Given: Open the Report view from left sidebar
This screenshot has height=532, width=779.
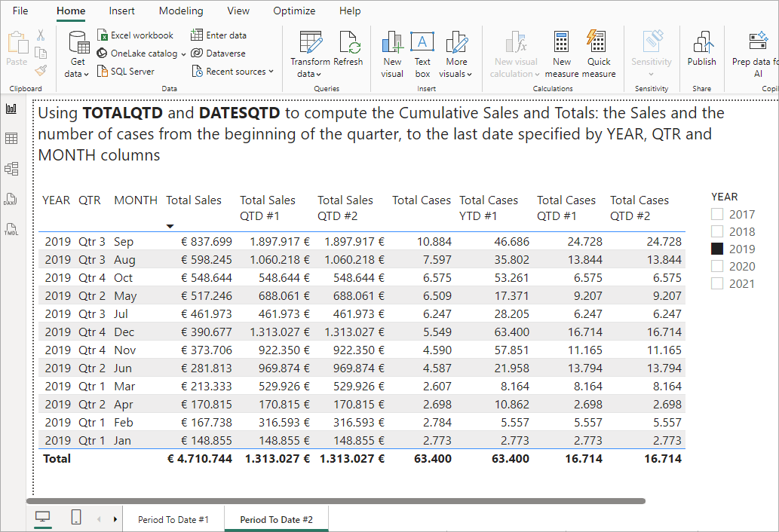Looking at the screenshot, I should click(x=11, y=109).
